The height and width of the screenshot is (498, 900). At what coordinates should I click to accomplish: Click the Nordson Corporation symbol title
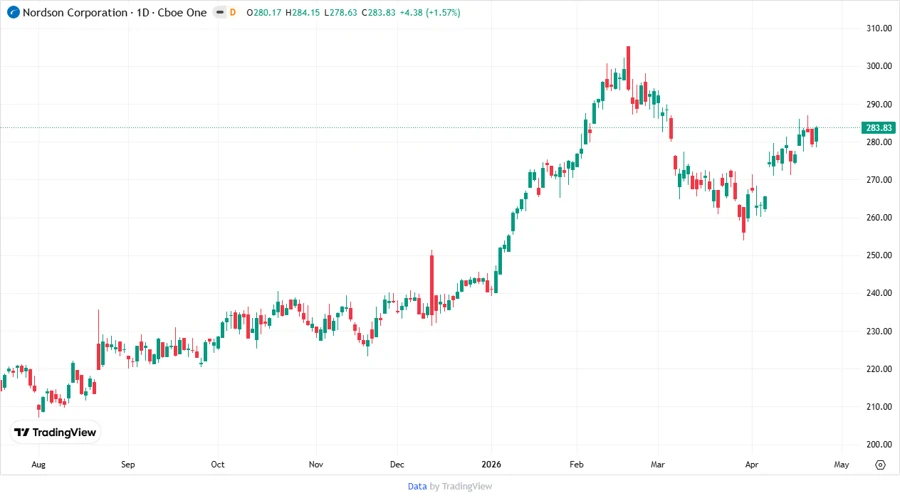(75, 13)
